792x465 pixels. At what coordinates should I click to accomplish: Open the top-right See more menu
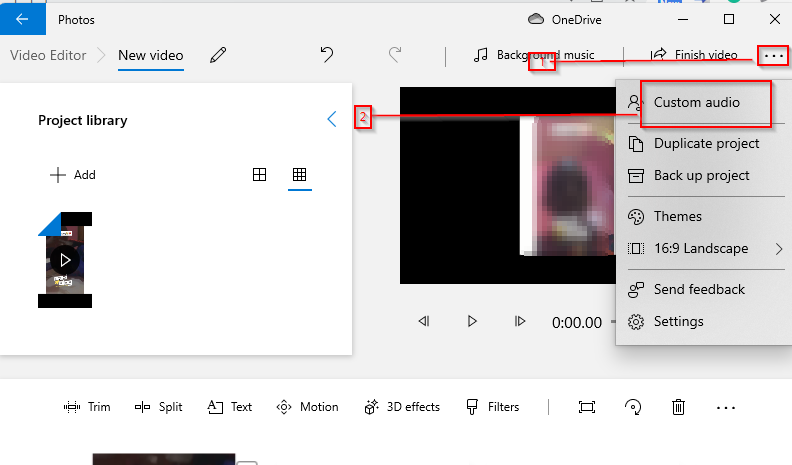tap(773, 55)
